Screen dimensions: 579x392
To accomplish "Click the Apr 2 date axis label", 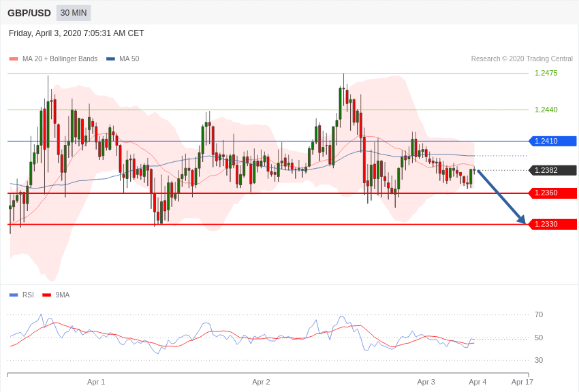I will click(x=261, y=382).
